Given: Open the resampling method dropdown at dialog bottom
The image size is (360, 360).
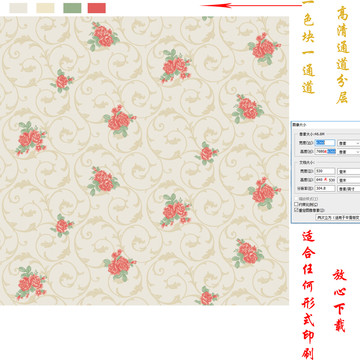Looking at the screenshot, I should [338, 217].
